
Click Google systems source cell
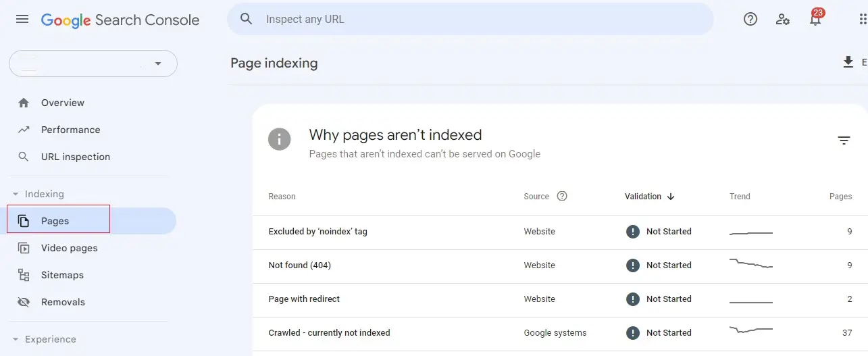point(555,333)
